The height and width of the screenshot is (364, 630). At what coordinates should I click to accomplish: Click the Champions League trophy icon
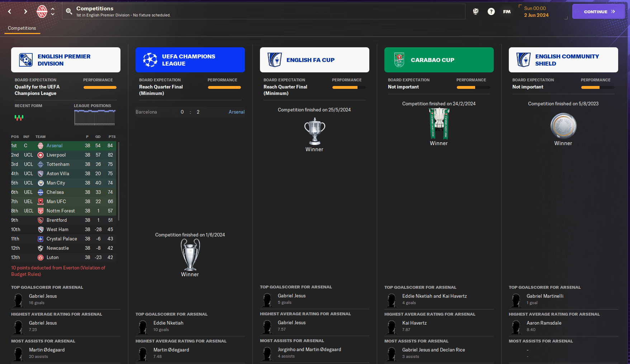pyautogui.click(x=190, y=255)
